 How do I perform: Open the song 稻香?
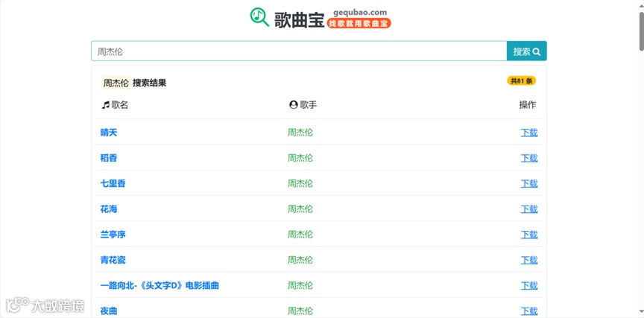click(109, 158)
